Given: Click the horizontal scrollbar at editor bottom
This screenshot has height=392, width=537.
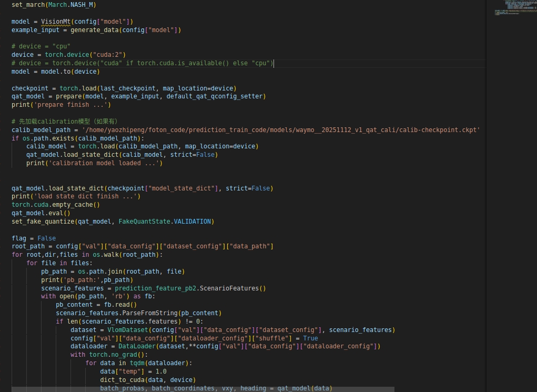Looking at the screenshot, I should coord(202,389).
